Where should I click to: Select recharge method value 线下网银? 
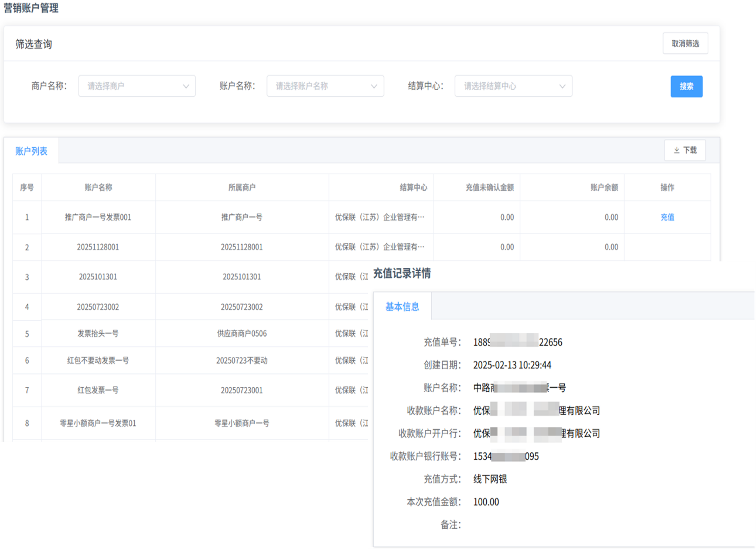click(490, 479)
